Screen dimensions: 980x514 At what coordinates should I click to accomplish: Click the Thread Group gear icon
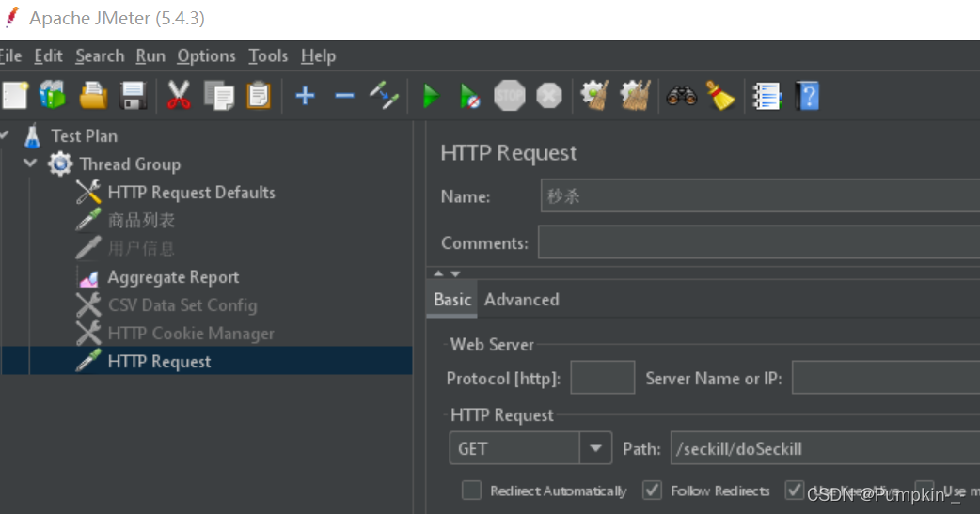click(x=60, y=164)
